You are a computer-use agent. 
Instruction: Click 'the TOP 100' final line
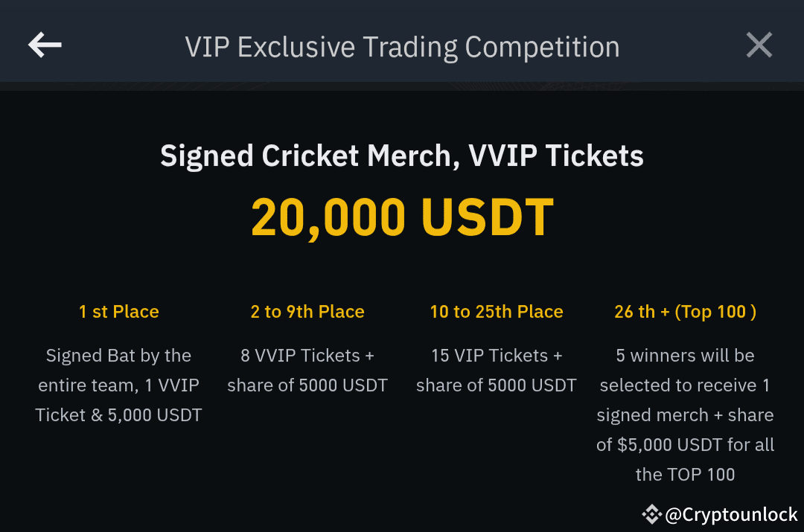point(685,475)
